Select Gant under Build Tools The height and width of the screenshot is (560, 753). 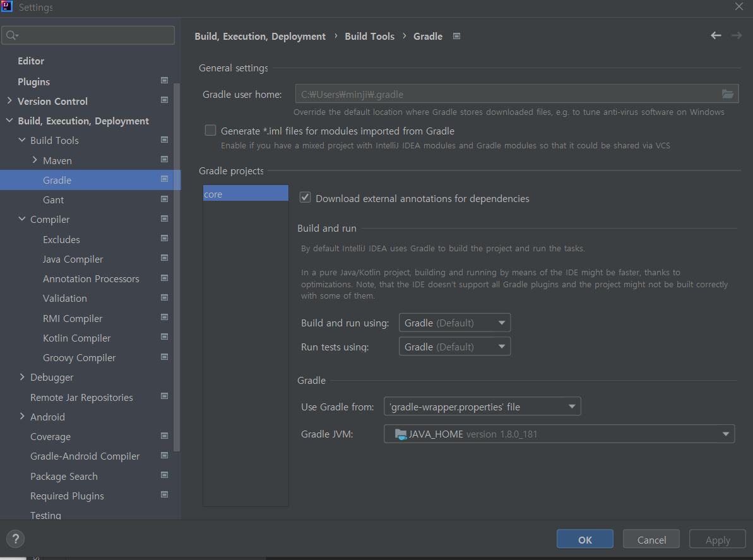tap(53, 200)
